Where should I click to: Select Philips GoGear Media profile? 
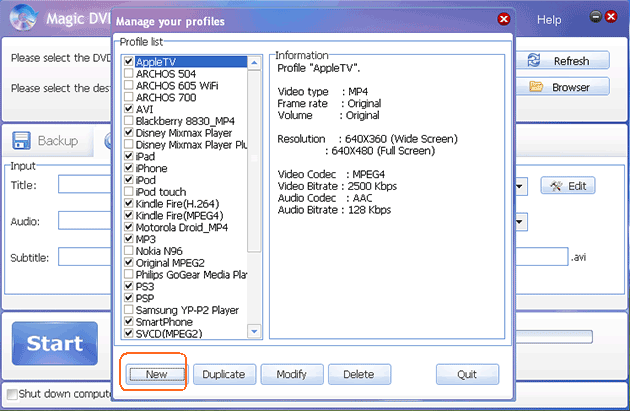tap(191, 274)
